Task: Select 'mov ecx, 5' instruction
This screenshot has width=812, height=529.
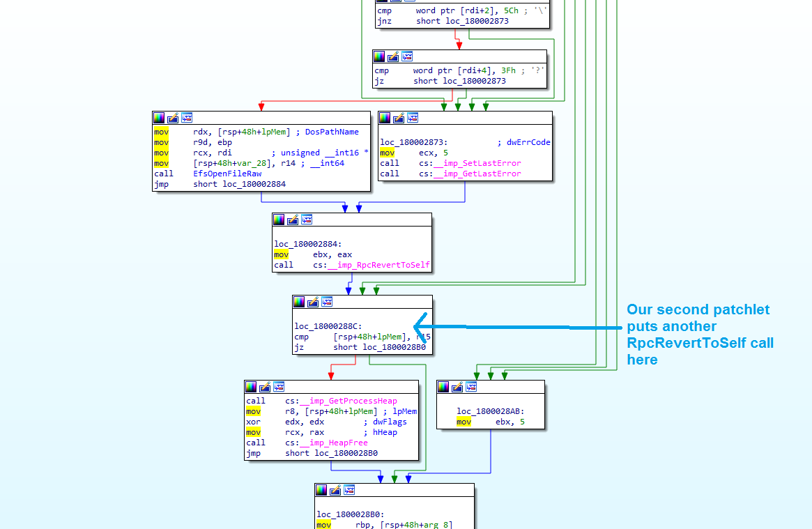Action: click(414, 153)
